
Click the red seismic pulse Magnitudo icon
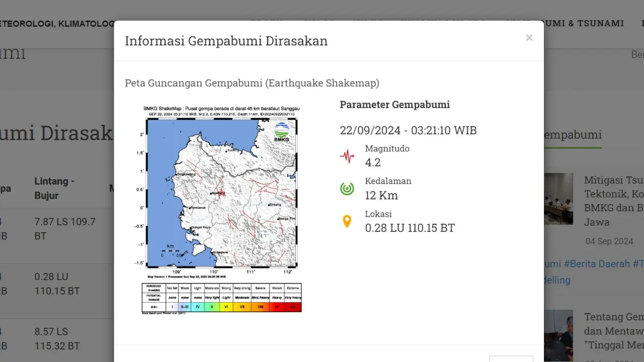pos(347,156)
